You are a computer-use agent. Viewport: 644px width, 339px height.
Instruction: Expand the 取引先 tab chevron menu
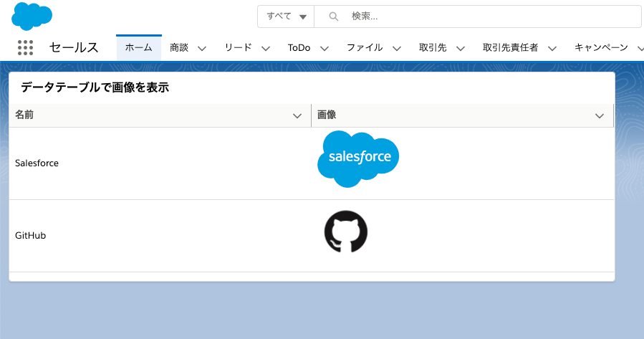tap(461, 49)
